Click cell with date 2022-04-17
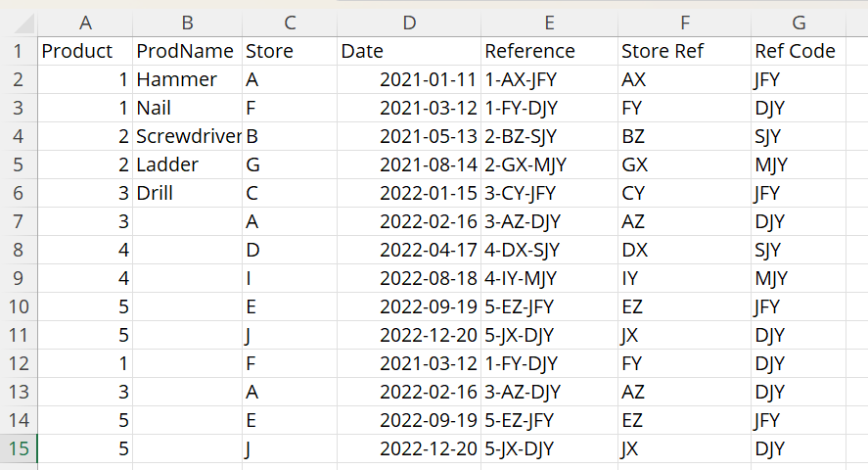This screenshot has height=470, width=868. [x=408, y=251]
